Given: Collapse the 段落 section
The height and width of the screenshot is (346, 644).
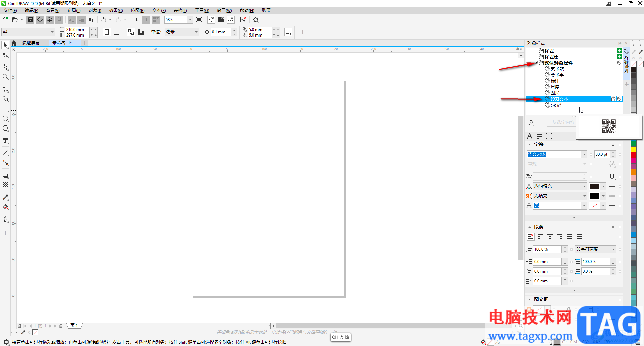Looking at the screenshot, I should pyautogui.click(x=530, y=227).
